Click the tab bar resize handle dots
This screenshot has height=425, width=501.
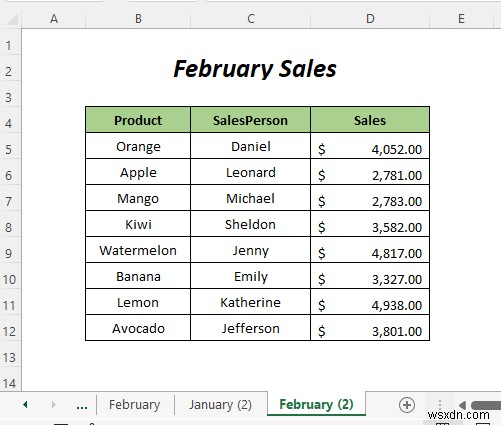pos(440,405)
